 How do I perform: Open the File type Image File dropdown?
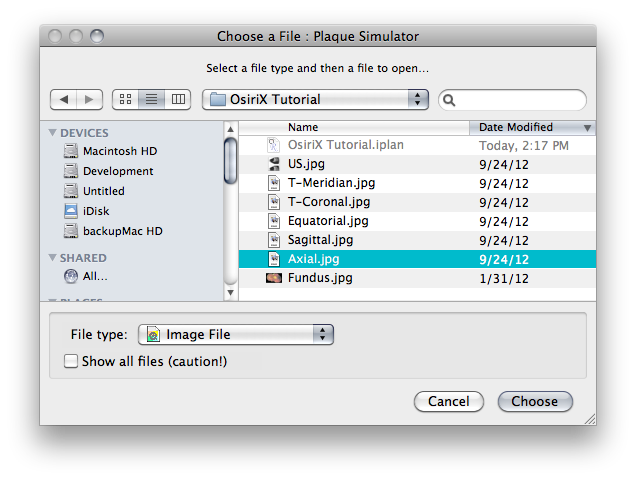click(x=236, y=334)
